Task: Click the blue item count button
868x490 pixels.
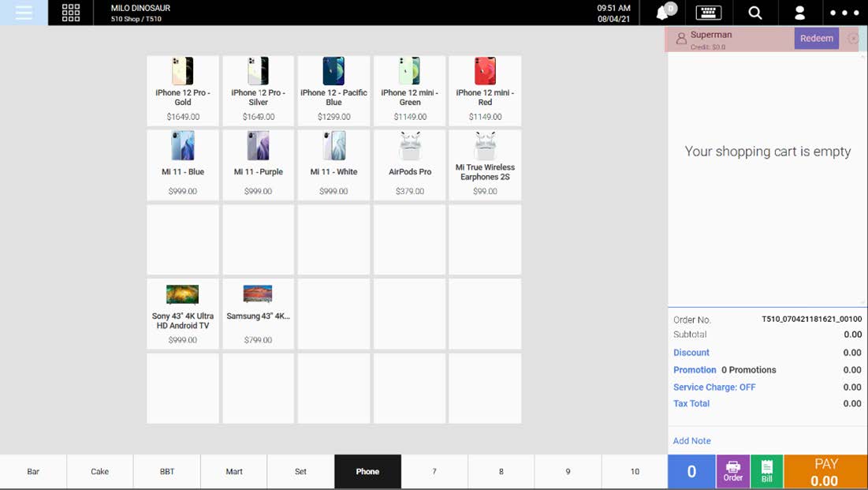Action: pos(691,471)
